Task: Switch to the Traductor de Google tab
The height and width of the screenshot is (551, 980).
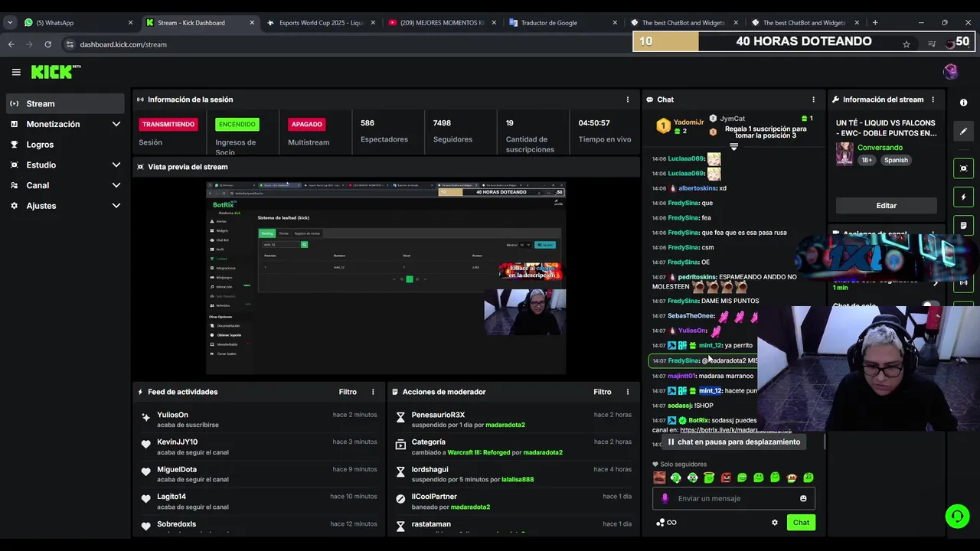Action: pyautogui.click(x=562, y=23)
